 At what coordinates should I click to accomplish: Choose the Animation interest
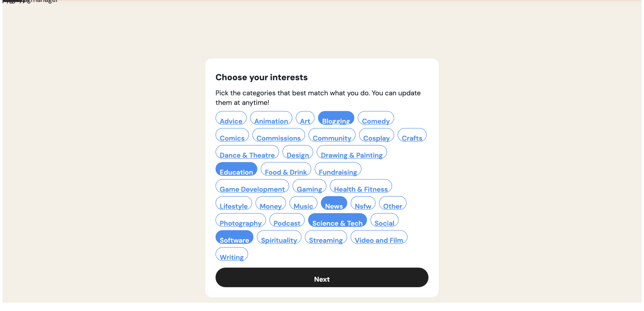click(271, 118)
